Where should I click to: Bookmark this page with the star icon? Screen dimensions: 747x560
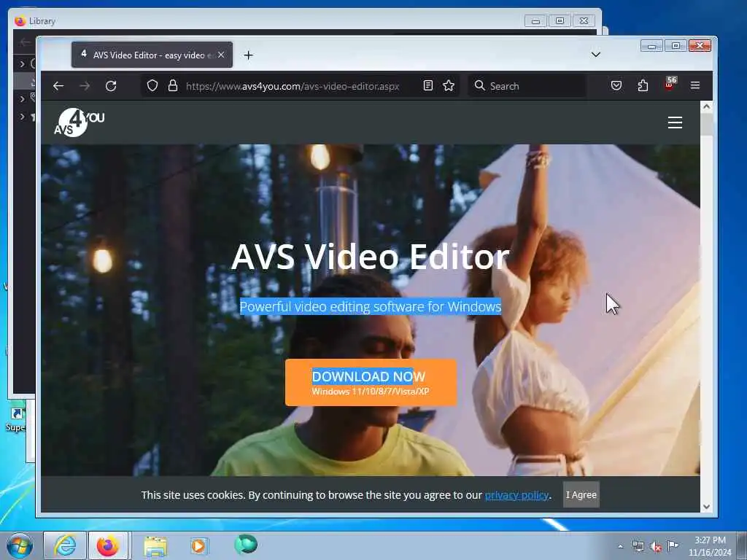pos(449,86)
